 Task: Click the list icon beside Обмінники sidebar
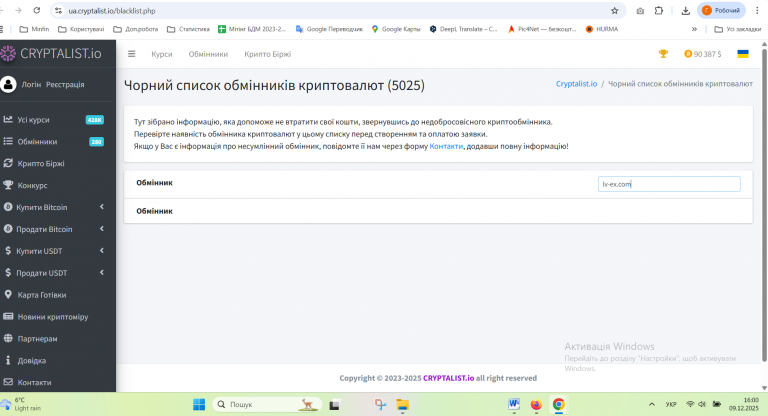(x=8, y=141)
